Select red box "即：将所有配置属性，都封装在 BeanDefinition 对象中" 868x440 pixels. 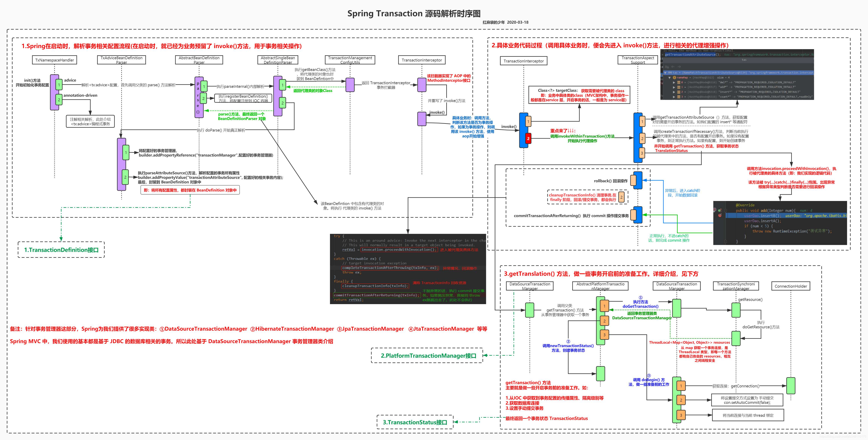pyautogui.click(x=190, y=190)
